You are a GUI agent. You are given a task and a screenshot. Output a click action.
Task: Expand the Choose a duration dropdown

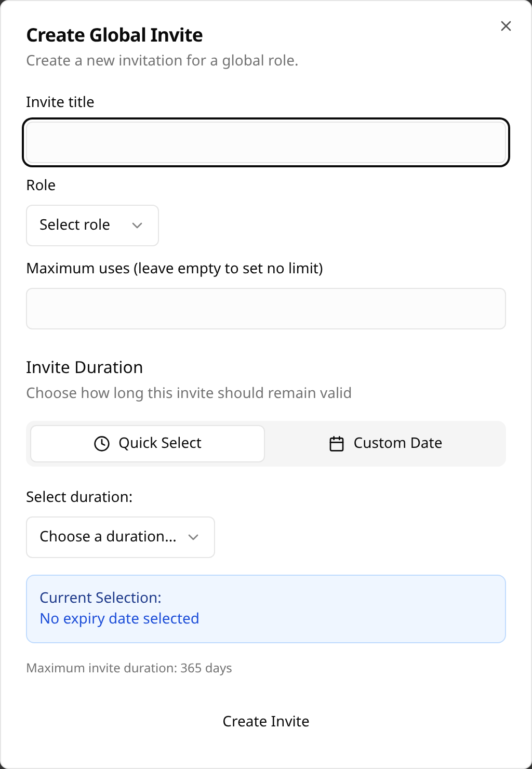point(120,537)
